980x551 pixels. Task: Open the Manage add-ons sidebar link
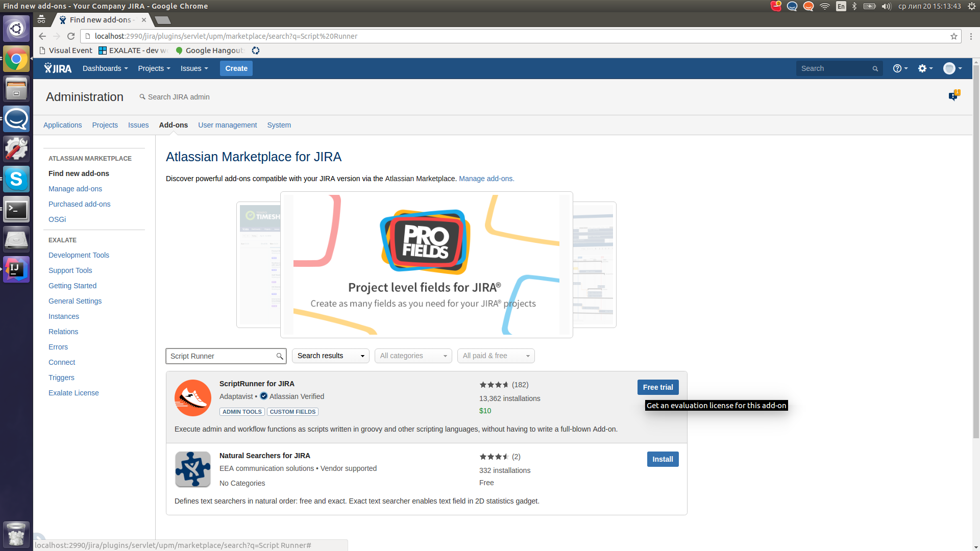75,189
